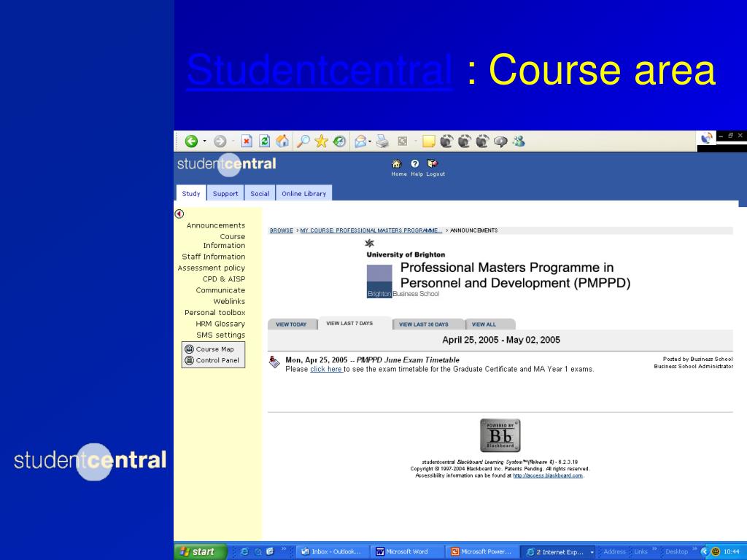Viewport: 747px width, 560px height.
Task: Open Staff Information in the course menu
Action: click(214, 257)
